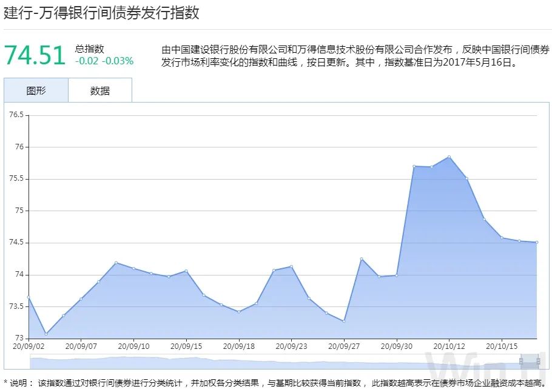Select the data point above 20/09/27
The image size is (552, 392).
[x=344, y=321]
